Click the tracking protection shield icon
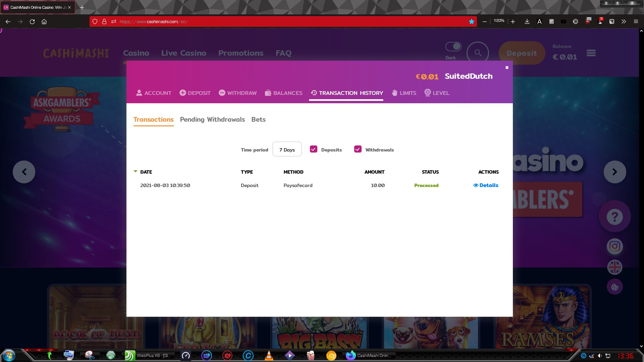The height and width of the screenshot is (362, 644). pos(95,21)
